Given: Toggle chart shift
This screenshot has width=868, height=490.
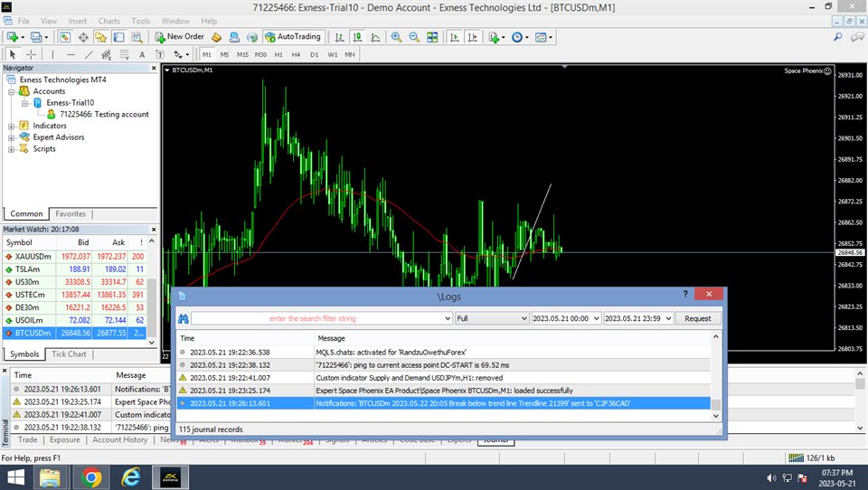Looking at the screenshot, I should [472, 37].
